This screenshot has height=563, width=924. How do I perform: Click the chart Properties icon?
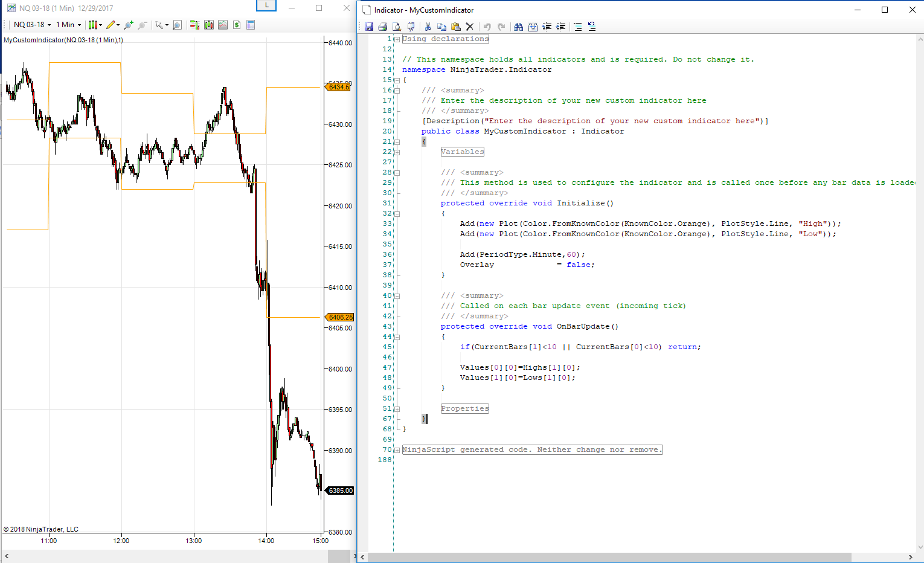[x=251, y=25]
